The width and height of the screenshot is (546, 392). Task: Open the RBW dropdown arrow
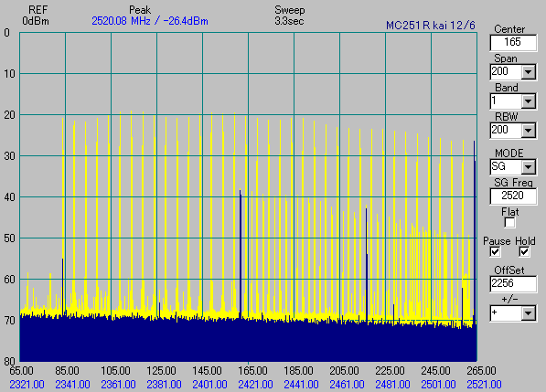click(x=529, y=131)
